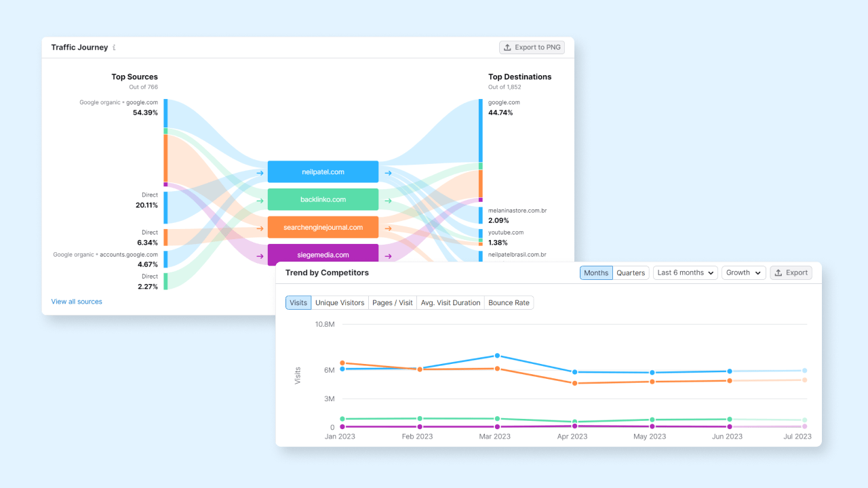Click the info icon beside Traffic Journey
This screenshot has width=868, height=488.
point(114,47)
